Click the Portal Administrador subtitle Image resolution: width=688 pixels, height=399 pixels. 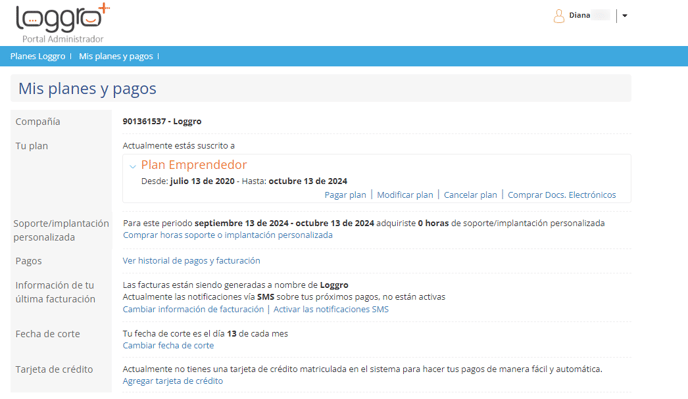pyautogui.click(x=63, y=39)
